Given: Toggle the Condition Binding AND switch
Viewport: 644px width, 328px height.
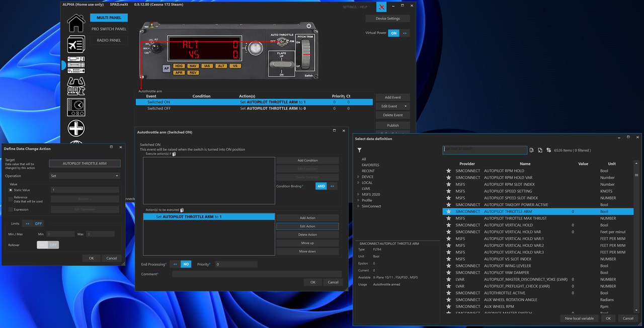Looking at the screenshot, I should point(326,186).
